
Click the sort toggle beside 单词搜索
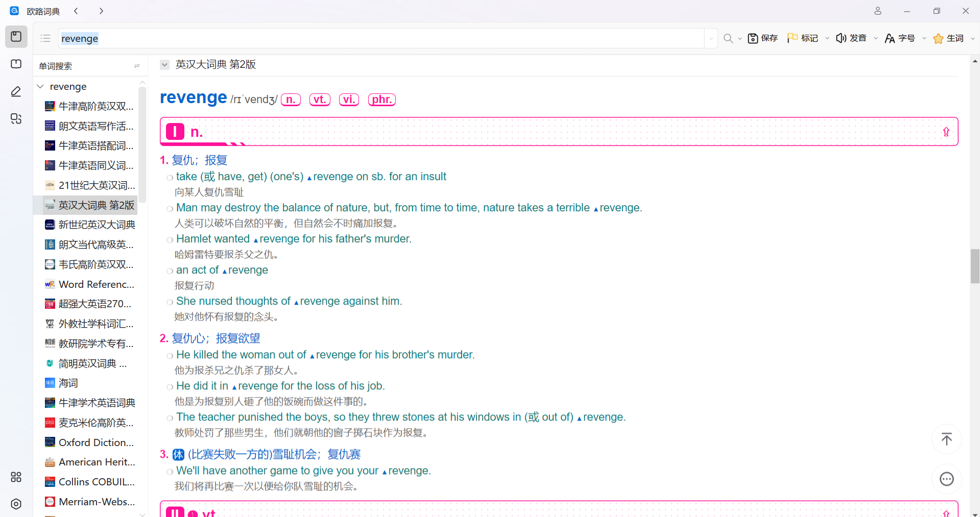click(137, 66)
